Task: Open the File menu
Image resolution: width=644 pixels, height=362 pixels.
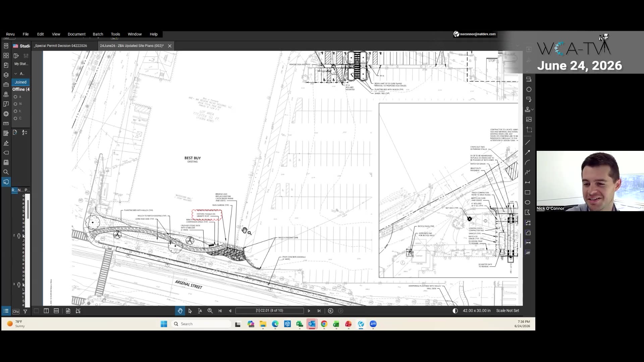Action: (x=25, y=34)
